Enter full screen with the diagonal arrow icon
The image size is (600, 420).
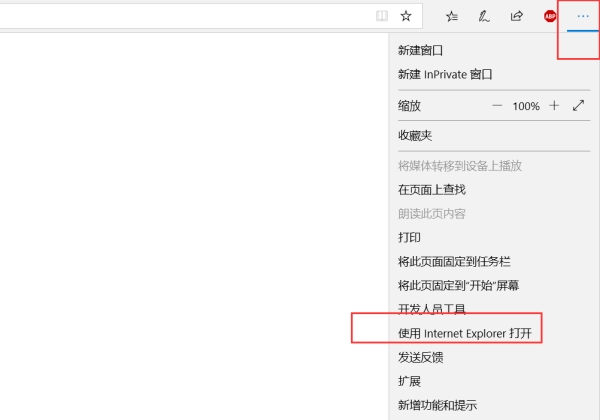click(578, 105)
